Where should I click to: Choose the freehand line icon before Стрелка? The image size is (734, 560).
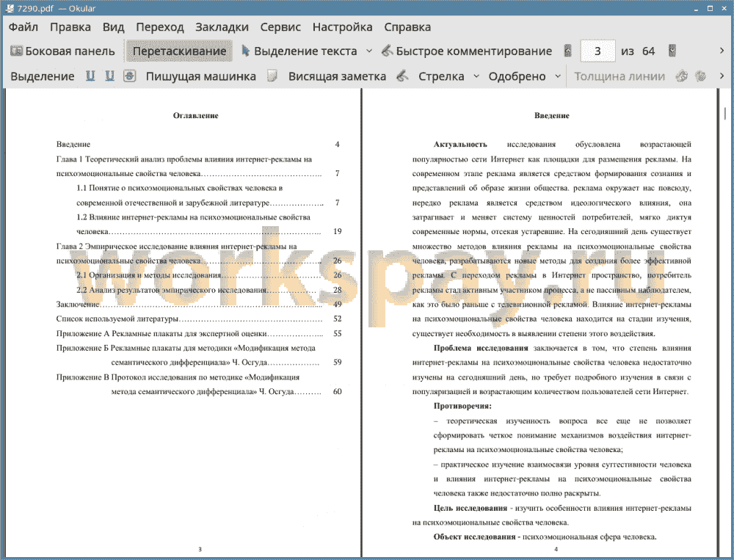point(402,76)
